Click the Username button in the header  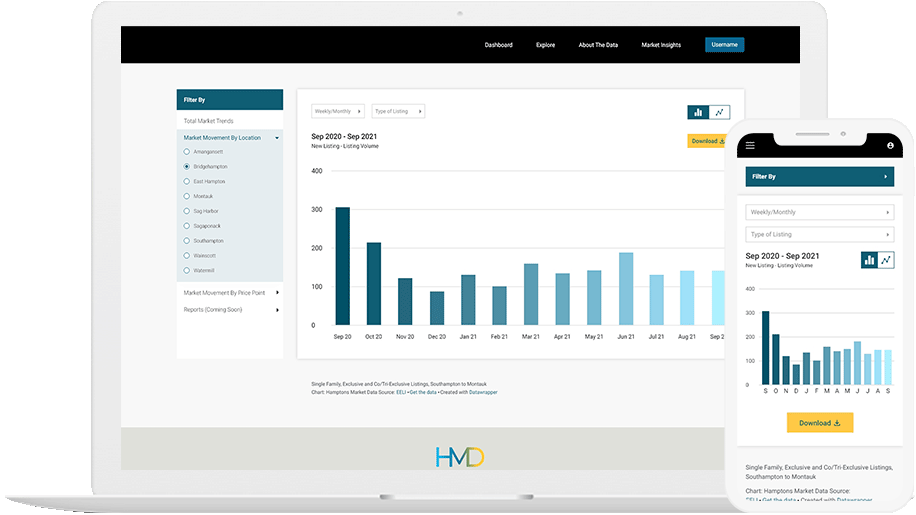coord(724,45)
